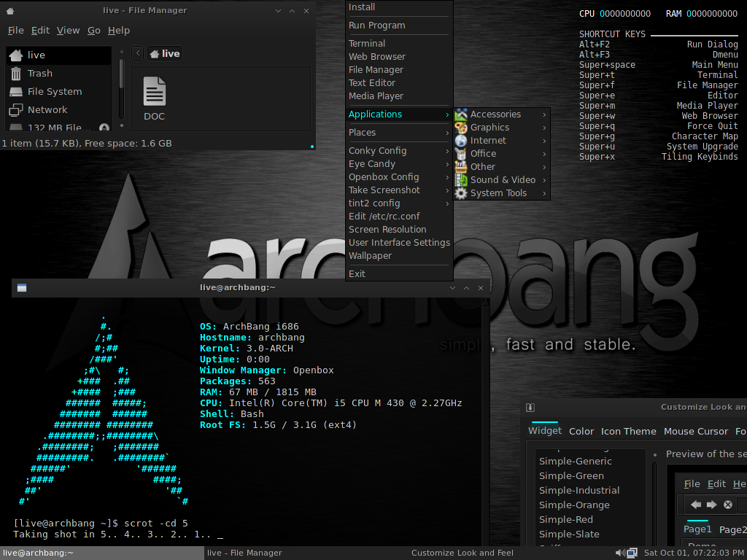The image size is (747, 560).
Task: Click the display monitor icon in the system tray
Action: point(630,553)
